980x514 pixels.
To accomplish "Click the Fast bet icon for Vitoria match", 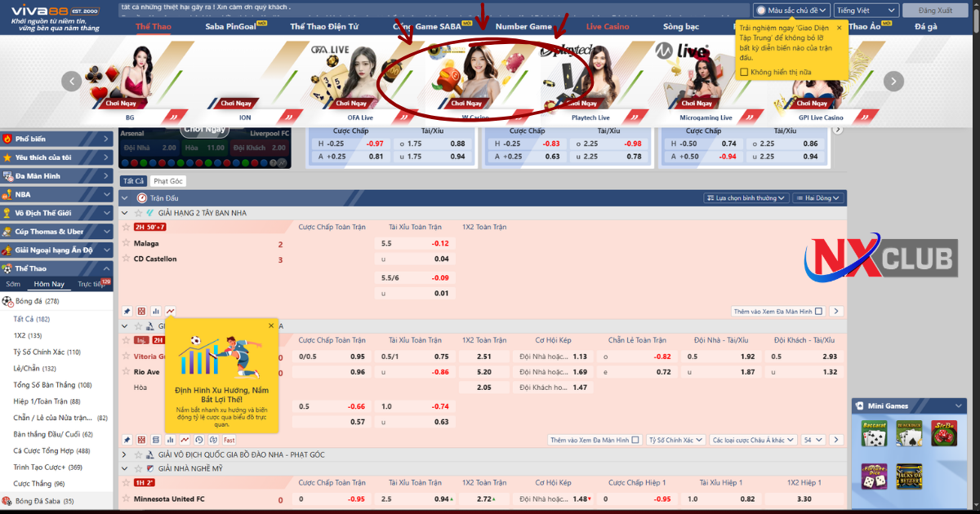I will tap(229, 440).
